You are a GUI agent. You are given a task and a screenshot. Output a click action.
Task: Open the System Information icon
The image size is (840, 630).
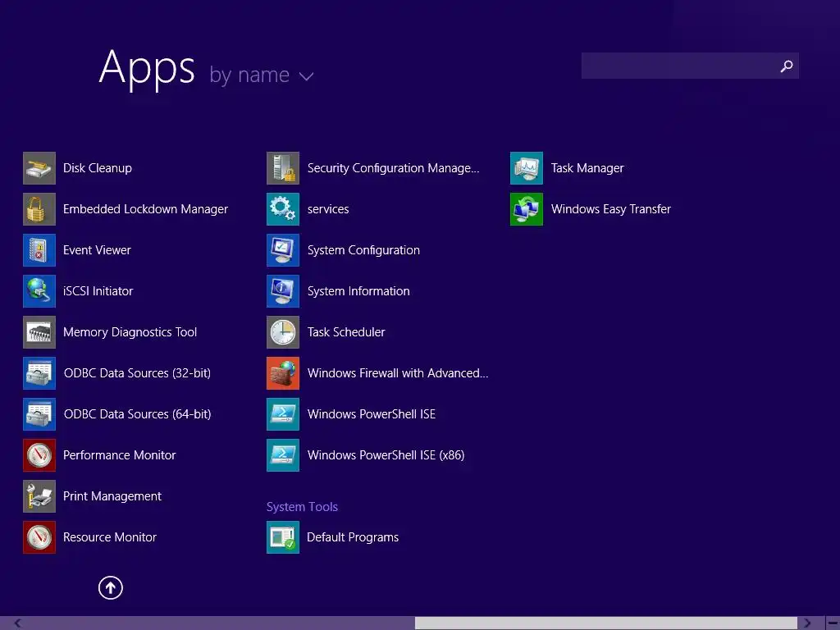(x=283, y=291)
